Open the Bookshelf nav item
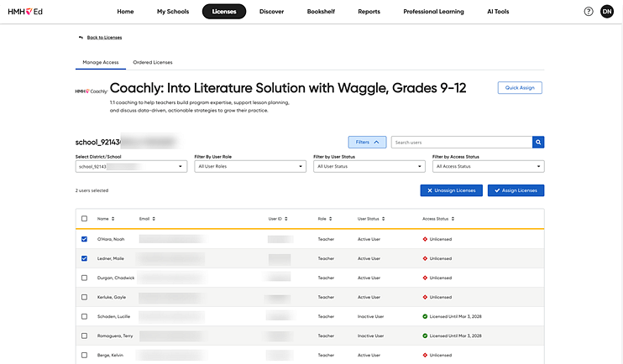 coord(321,12)
